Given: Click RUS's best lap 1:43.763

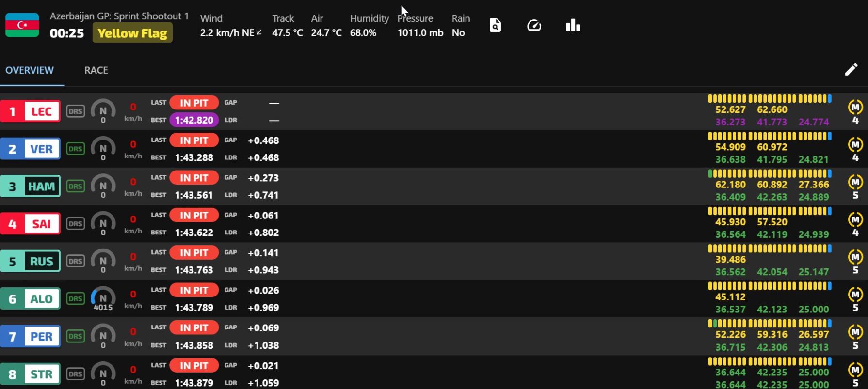Looking at the screenshot, I should pyautogui.click(x=194, y=270).
